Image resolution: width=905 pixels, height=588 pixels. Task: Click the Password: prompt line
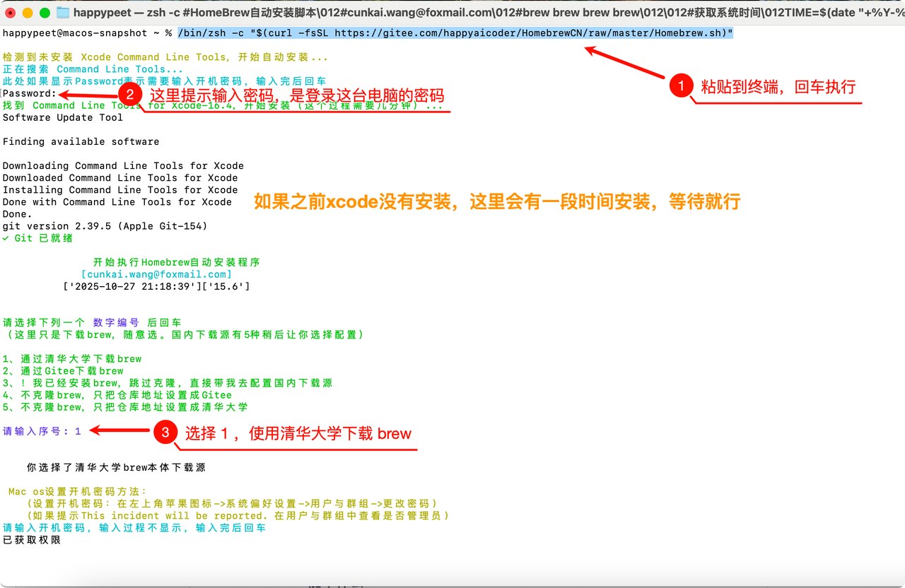(29, 93)
